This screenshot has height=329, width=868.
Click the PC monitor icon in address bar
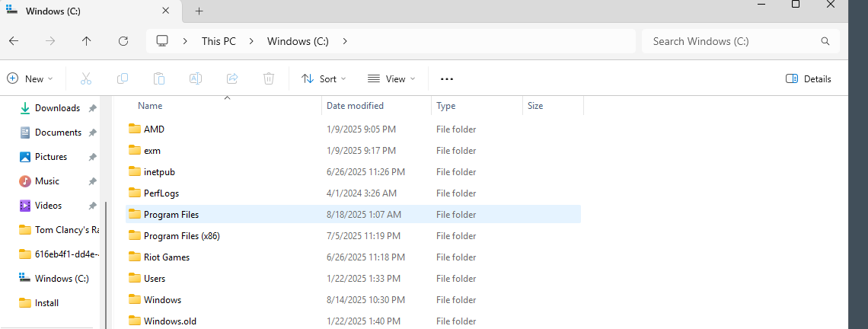click(x=162, y=41)
